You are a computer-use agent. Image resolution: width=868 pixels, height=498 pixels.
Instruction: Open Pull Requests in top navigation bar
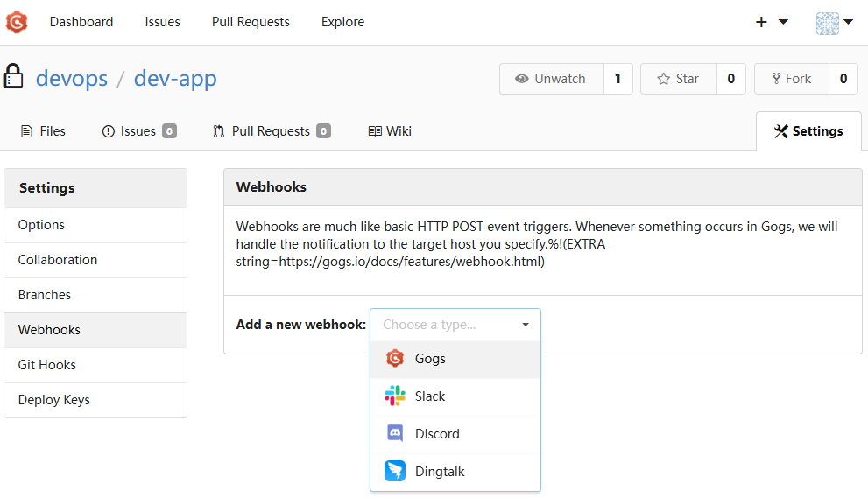click(251, 22)
